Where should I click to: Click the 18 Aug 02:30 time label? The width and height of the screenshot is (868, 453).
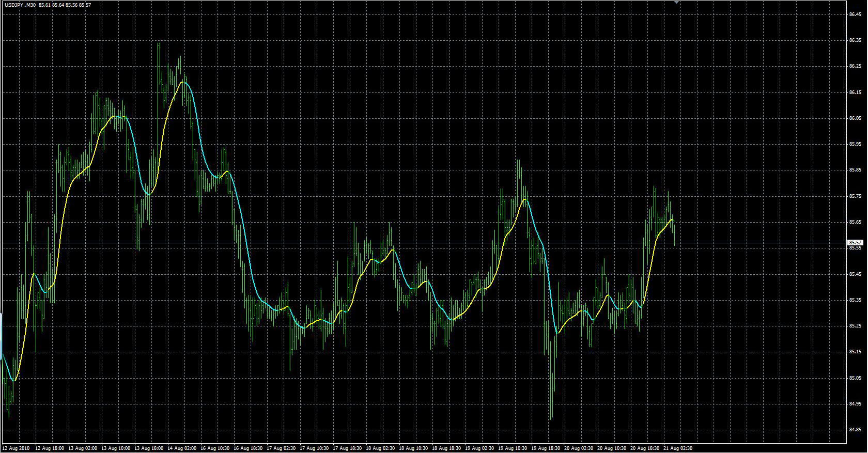click(x=380, y=448)
